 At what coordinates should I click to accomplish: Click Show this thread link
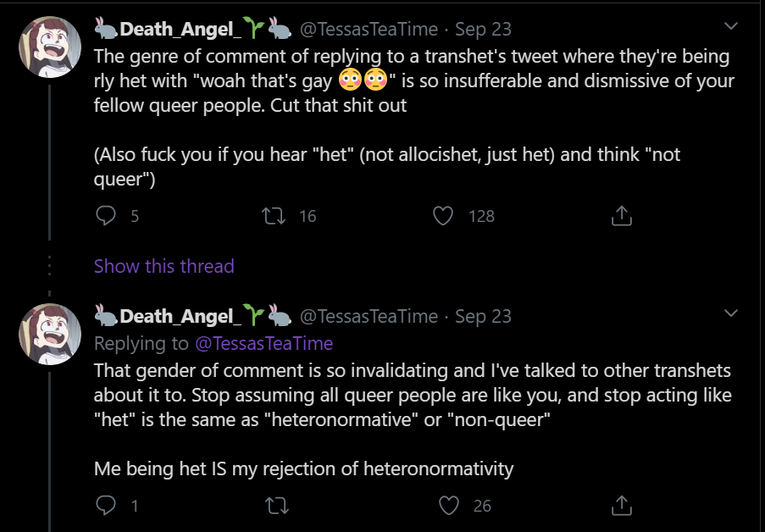pyautogui.click(x=164, y=266)
